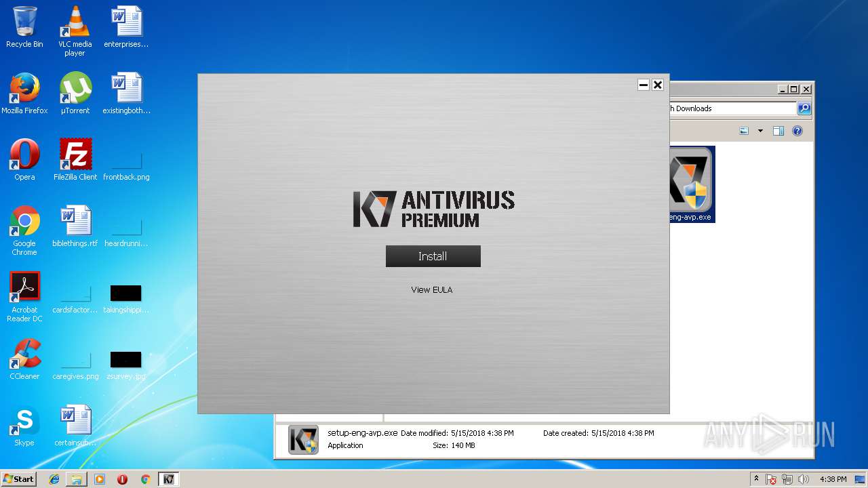
Task: Open the Recycle Bin desktop icon
Action: click(x=24, y=27)
